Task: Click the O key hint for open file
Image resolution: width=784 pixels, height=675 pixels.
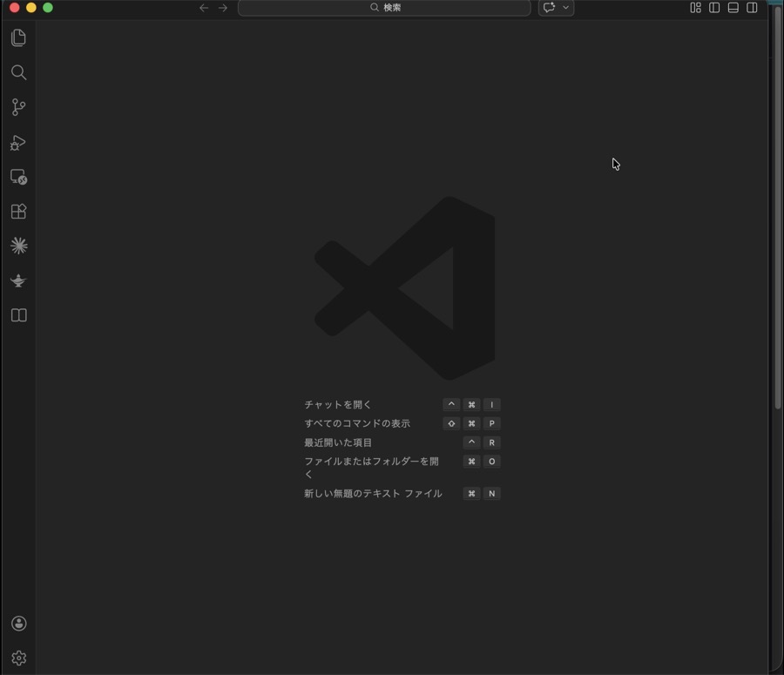Action: point(492,462)
